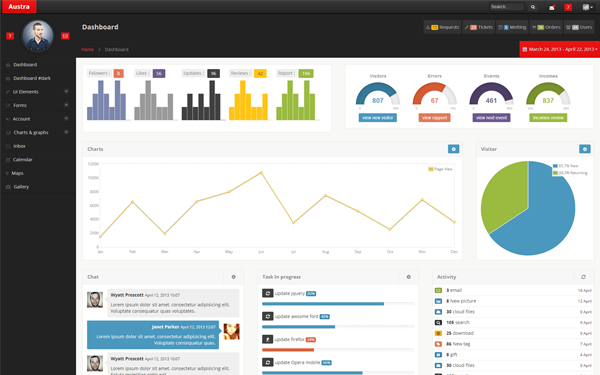Click Janet Parker's chat avatar

coord(232,331)
